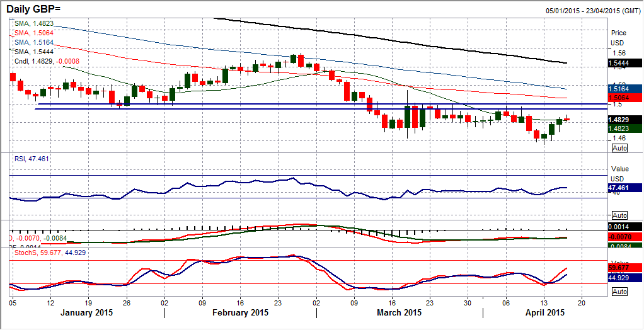Click the red 1.5064 price tag

pos(624,97)
